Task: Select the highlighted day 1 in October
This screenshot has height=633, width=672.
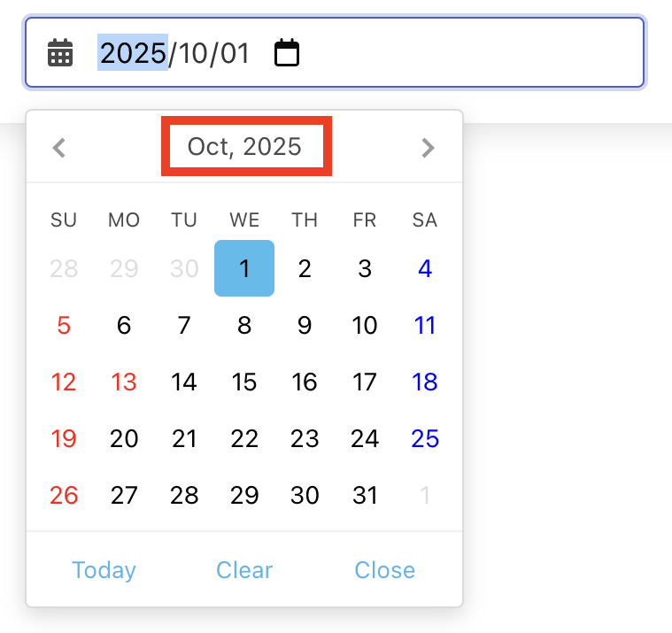Action: coord(244,268)
